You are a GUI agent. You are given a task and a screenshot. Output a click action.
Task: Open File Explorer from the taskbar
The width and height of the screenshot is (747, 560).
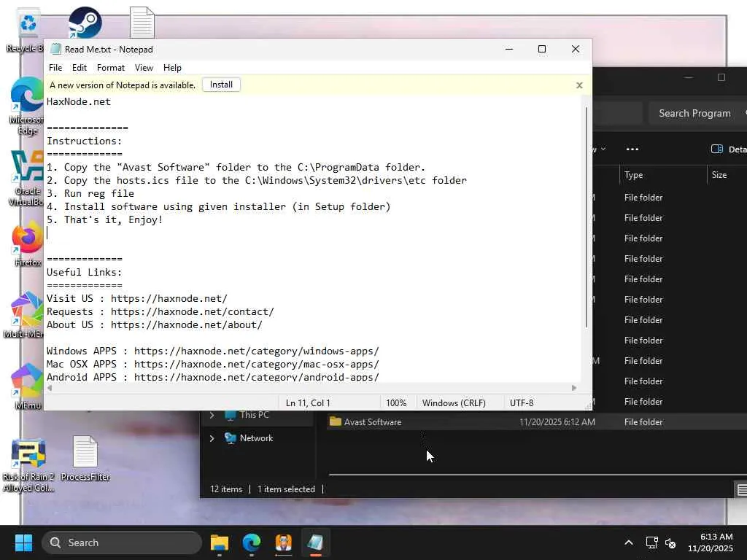[220, 542]
